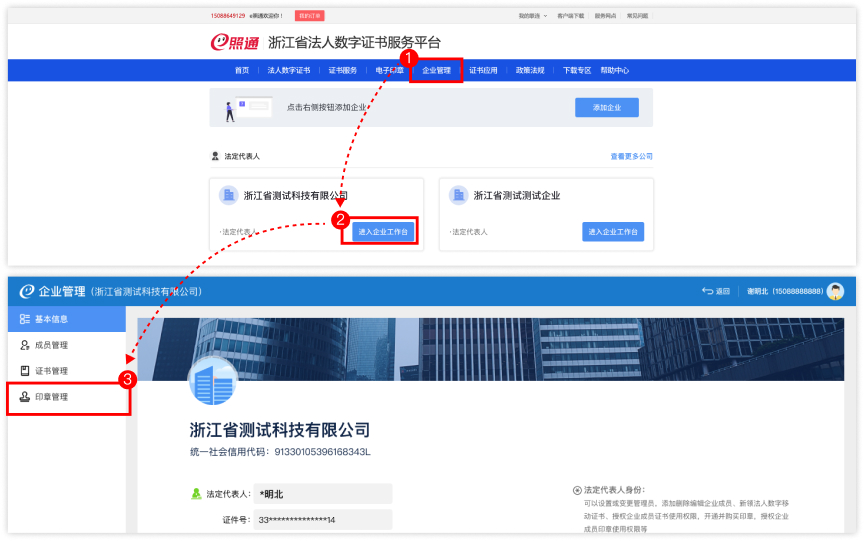Image resolution: width=864 pixels, height=541 pixels.
Task: Click the 返回 back arrow icon
Action: 708,291
